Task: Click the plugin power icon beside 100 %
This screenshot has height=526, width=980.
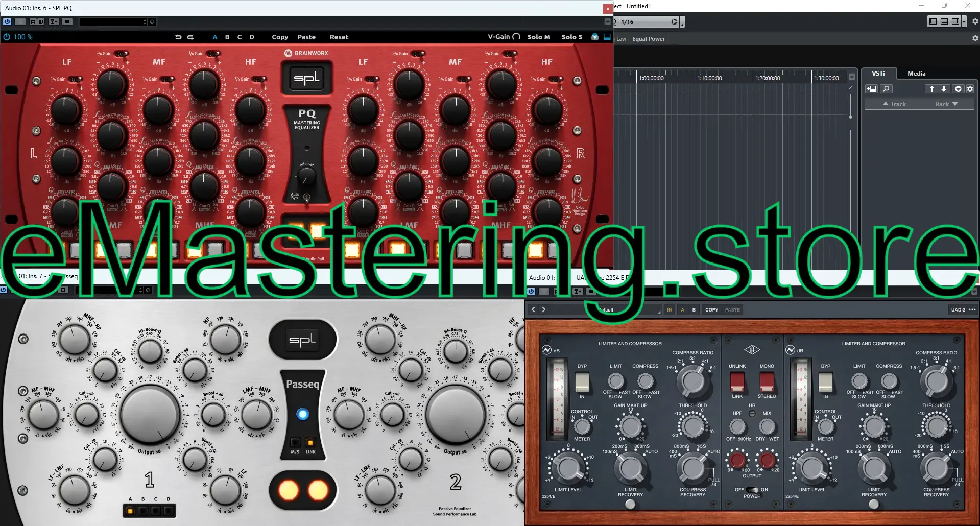Action: click(7, 37)
